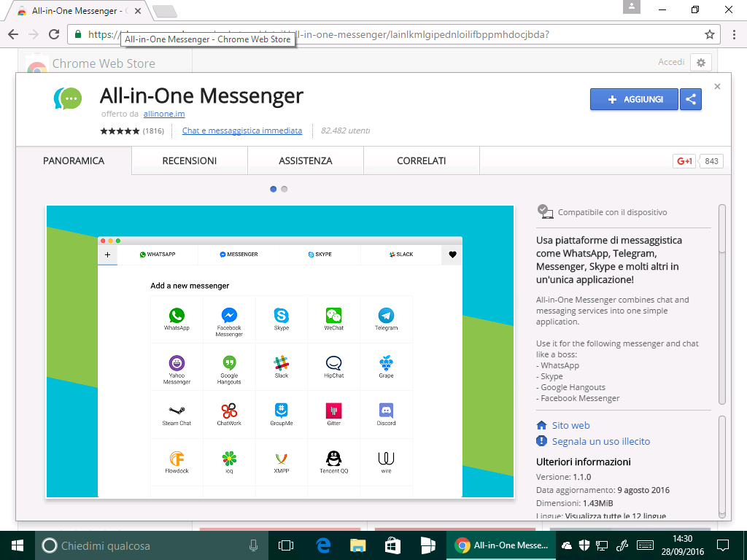Image resolution: width=747 pixels, height=560 pixels.
Task: Bookmark this page with the star icon
Action: tap(710, 34)
